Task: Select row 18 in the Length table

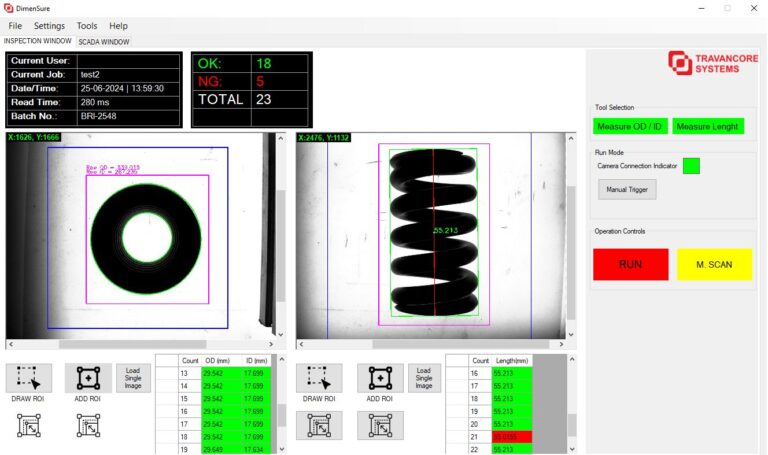Action: click(491, 399)
